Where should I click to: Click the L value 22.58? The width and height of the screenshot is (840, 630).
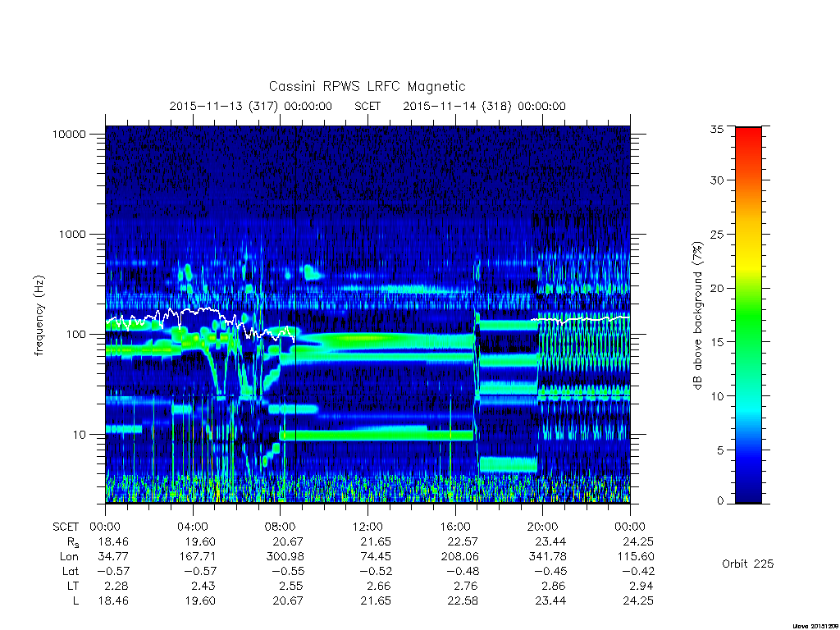(x=463, y=601)
